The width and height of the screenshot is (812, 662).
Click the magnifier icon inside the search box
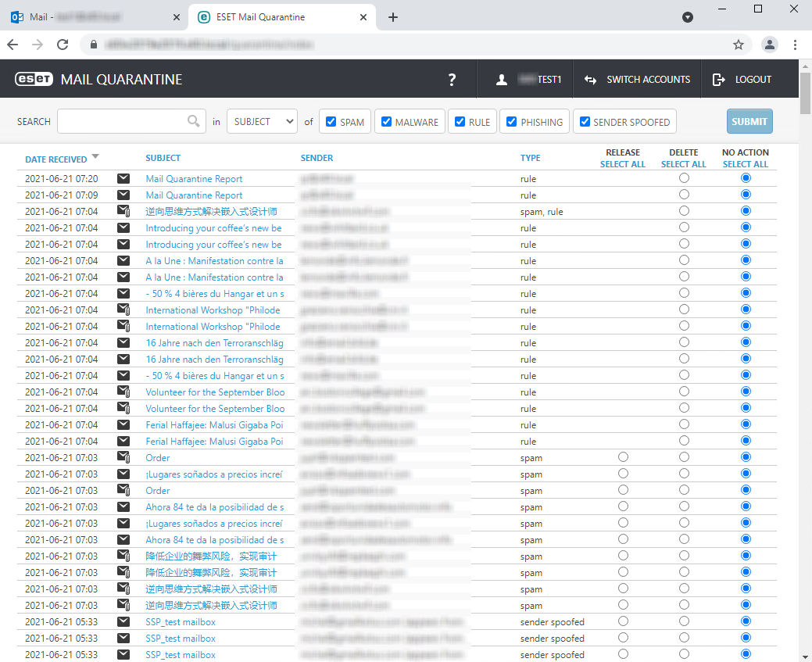pos(194,122)
